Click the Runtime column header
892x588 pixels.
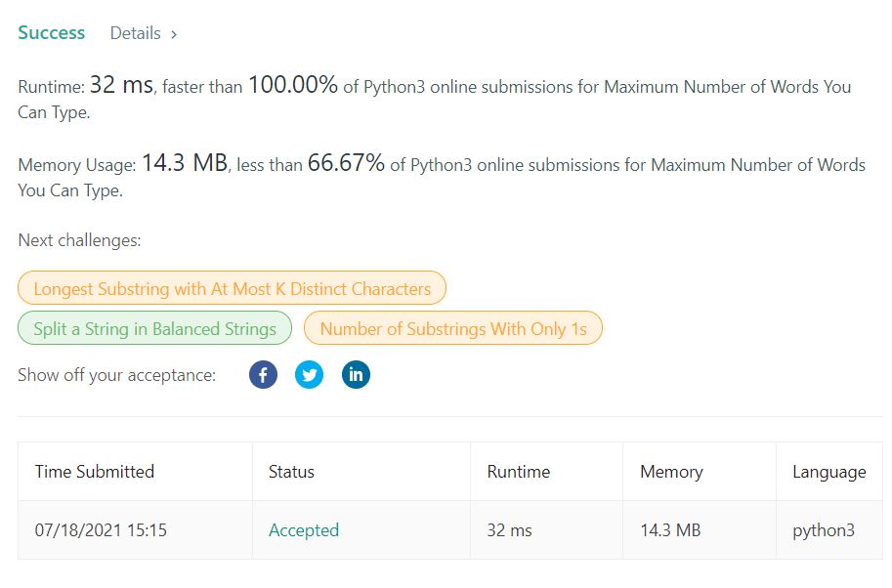518,472
